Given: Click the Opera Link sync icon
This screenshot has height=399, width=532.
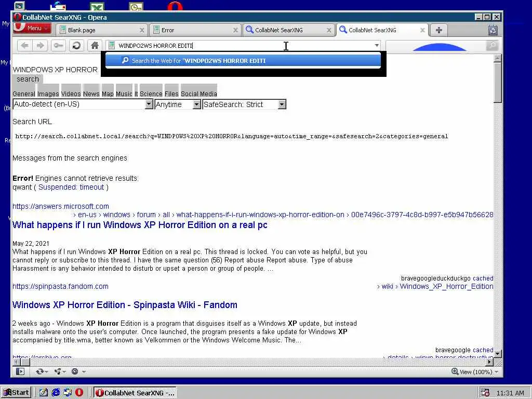Looking at the screenshot, I should pyautogui.click(x=39, y=371).
